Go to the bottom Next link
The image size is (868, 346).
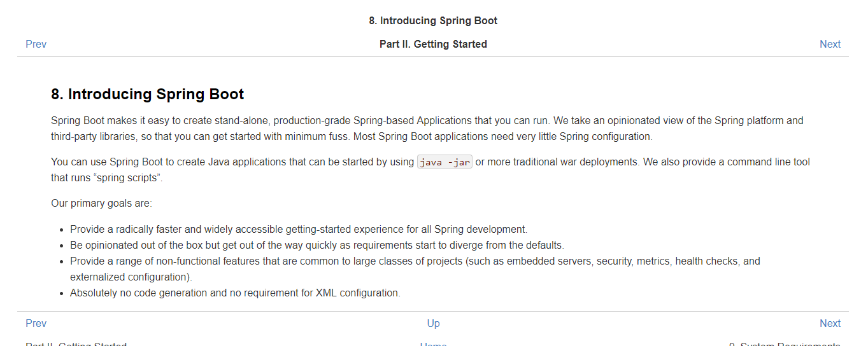tap(830, 323)
